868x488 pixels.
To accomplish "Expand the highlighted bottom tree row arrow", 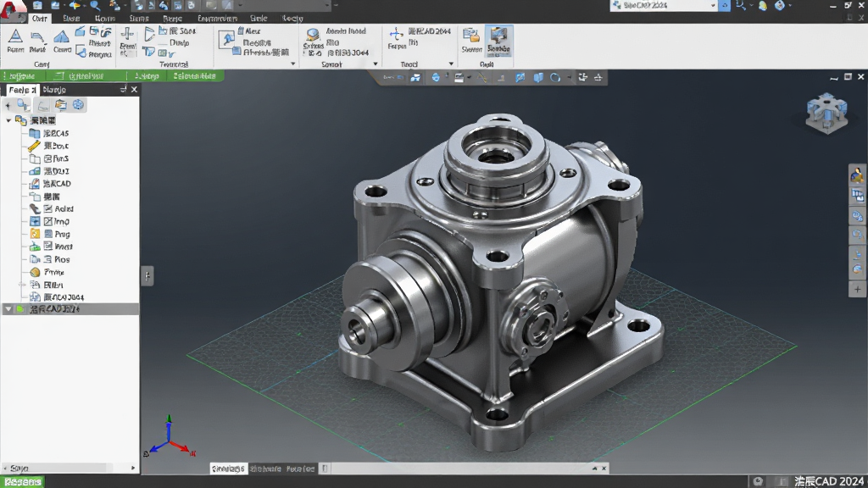I will 8,309.
